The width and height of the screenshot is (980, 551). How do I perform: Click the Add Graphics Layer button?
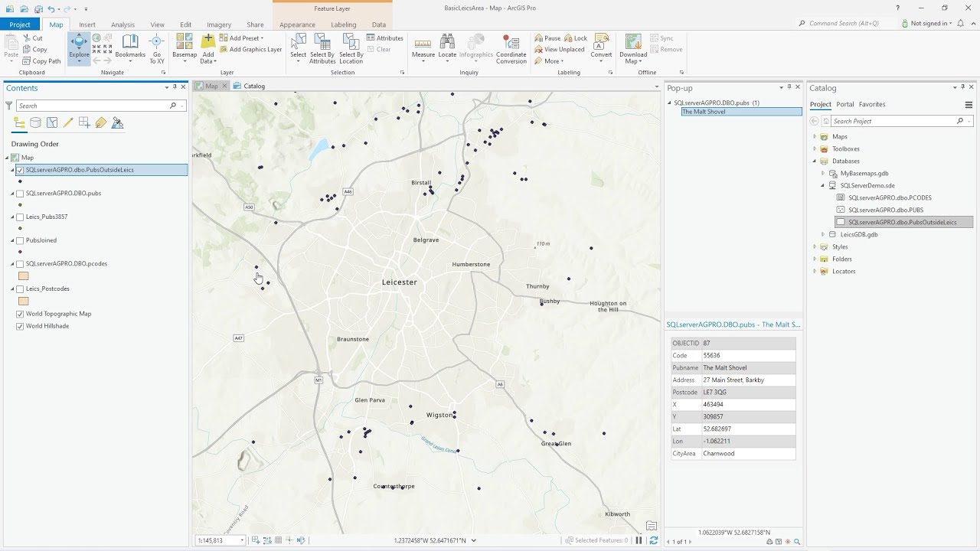[x=250, y=50]
